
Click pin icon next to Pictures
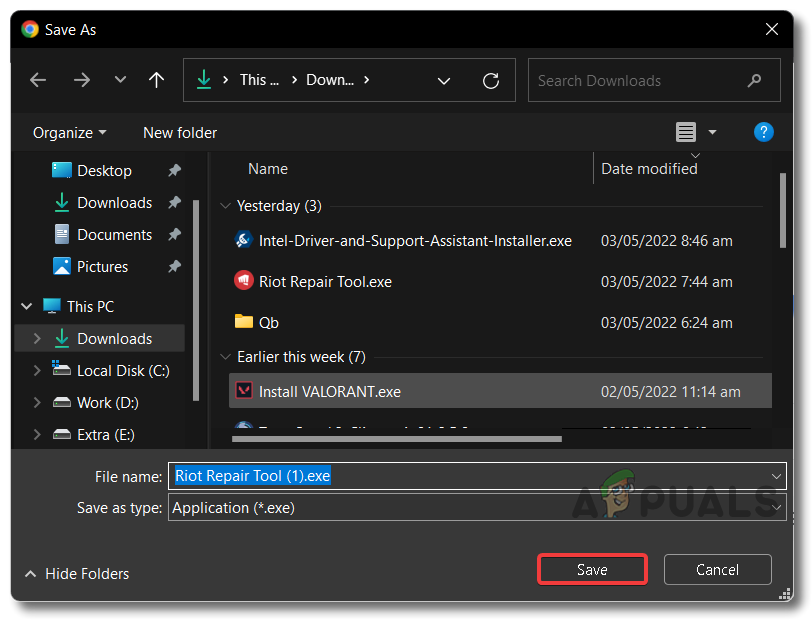pos(175,267)
